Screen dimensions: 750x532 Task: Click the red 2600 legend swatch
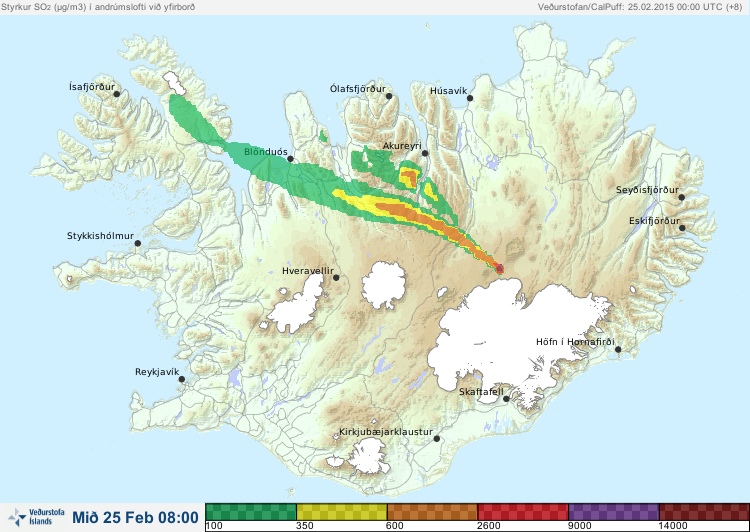pos(523,512)
